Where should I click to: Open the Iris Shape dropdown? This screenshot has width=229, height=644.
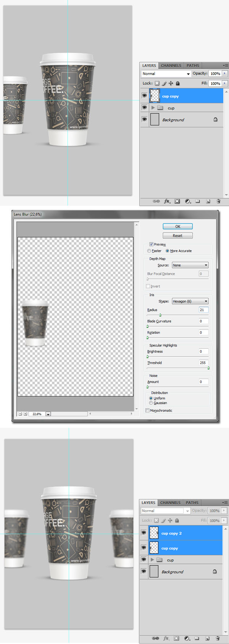tap(190, 301)
